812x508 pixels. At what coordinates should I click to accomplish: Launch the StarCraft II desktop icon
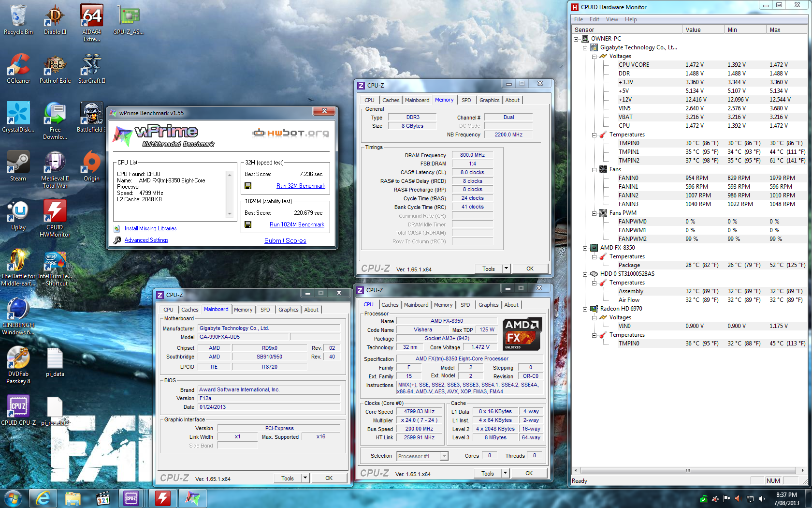pos(91,68)
